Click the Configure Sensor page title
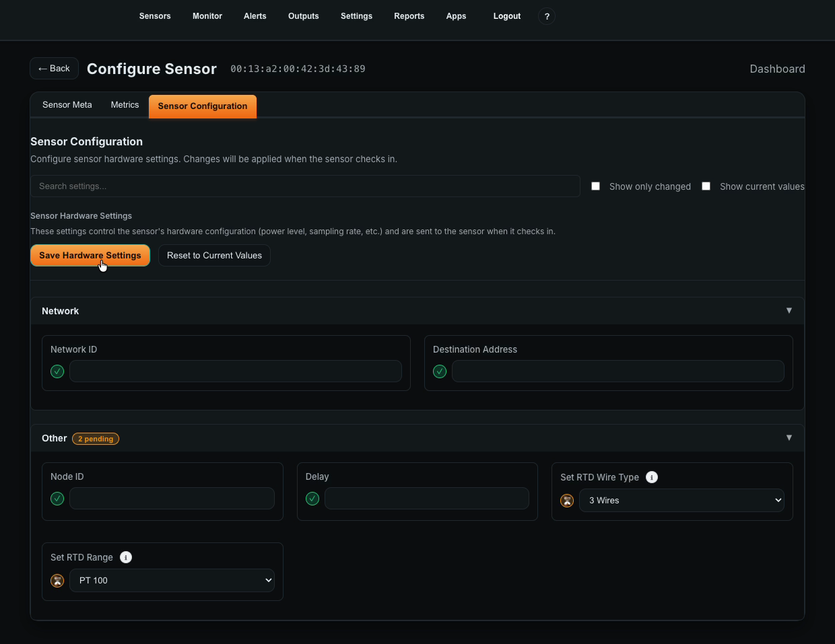 click(152, 69)
